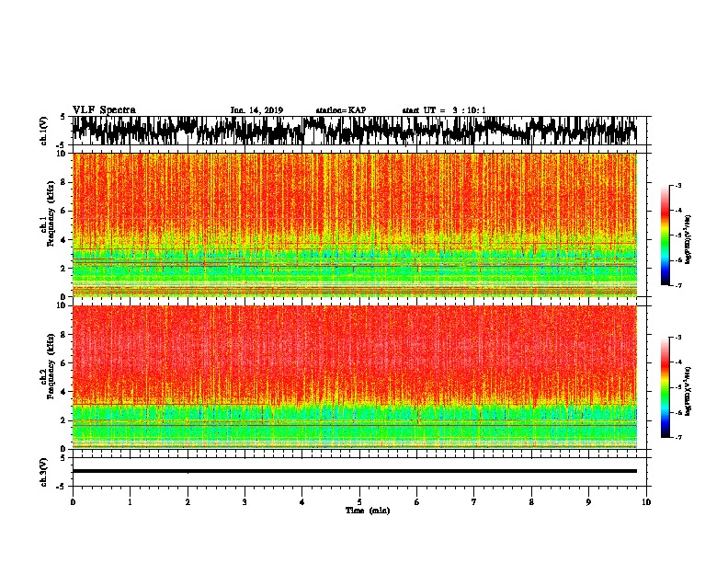The width and height of the screenshot is (728, 563).
Task: Click the "-3" label on ch.2 color bar
Action: (x=677, y=338)
